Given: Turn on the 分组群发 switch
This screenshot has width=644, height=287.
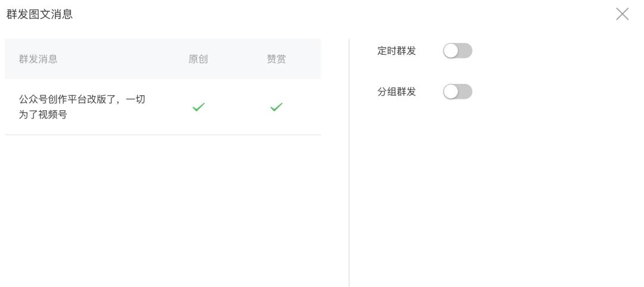Looking at the screenshot, I should pos(457,92).
